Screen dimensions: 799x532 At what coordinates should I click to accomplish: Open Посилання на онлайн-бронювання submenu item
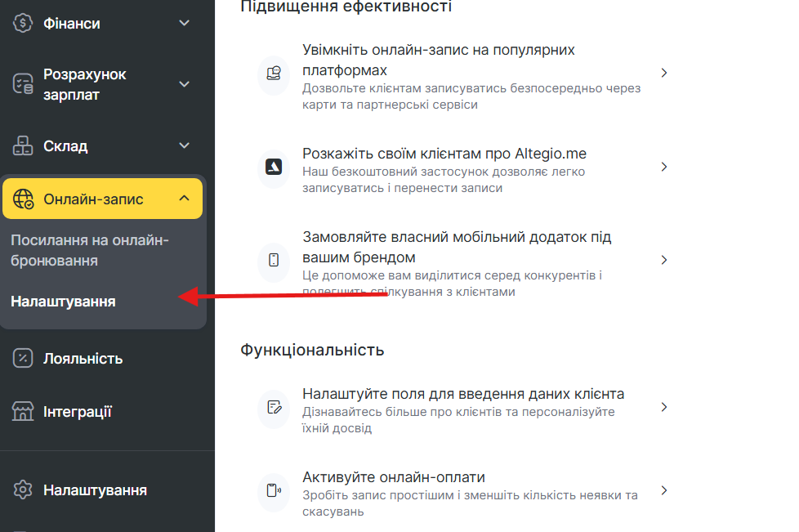tap(89, 250)
